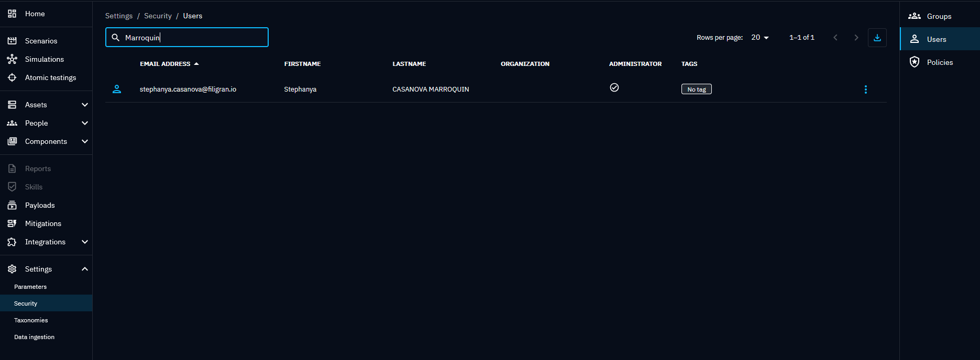The image size is (980, 360).
Task: Click the Security breadcrumb link
Action: [x=158, y=16]
